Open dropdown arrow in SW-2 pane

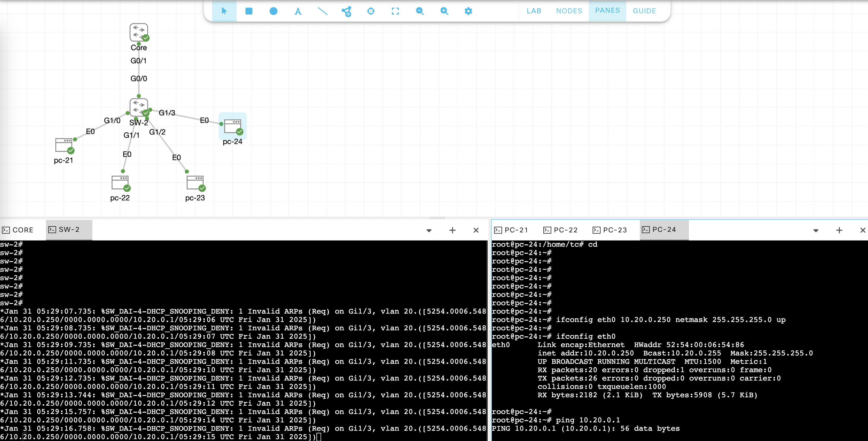tap(429, 230)
